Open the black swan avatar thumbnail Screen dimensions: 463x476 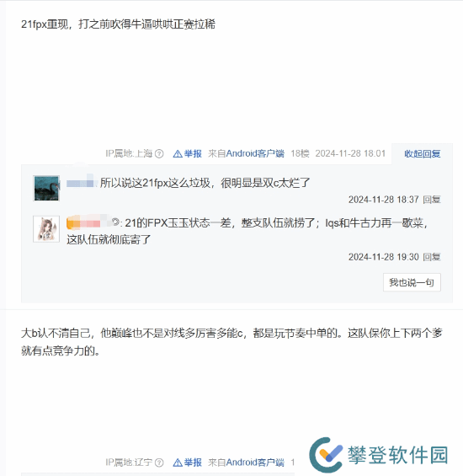click(46, 188)
